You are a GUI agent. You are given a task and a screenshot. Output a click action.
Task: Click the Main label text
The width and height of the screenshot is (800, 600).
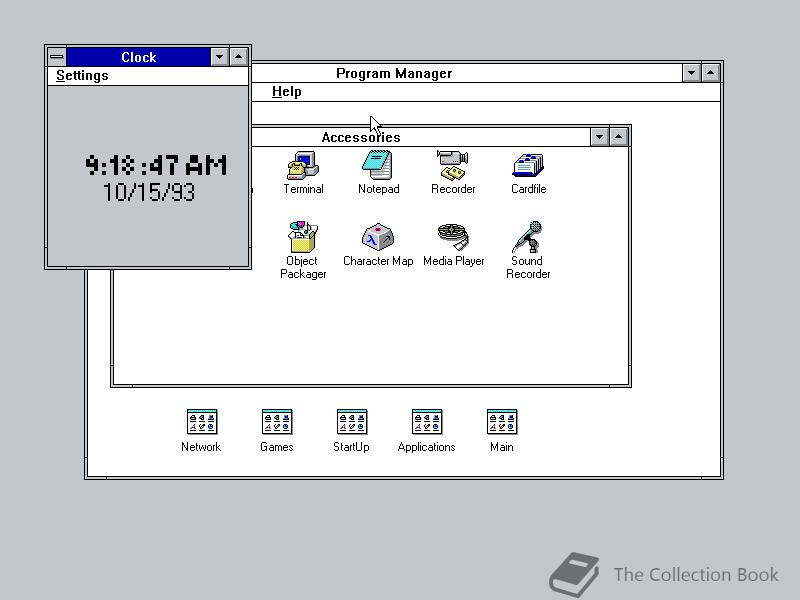coord(502,447)
